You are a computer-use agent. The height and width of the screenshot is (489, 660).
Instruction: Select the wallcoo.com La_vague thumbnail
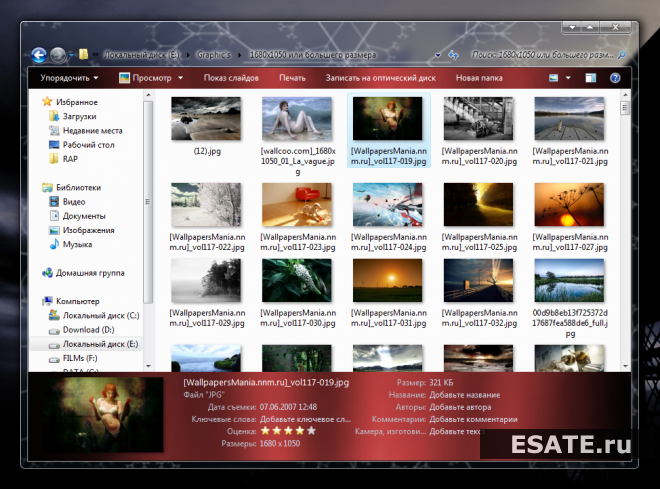(x=297, y=119)
